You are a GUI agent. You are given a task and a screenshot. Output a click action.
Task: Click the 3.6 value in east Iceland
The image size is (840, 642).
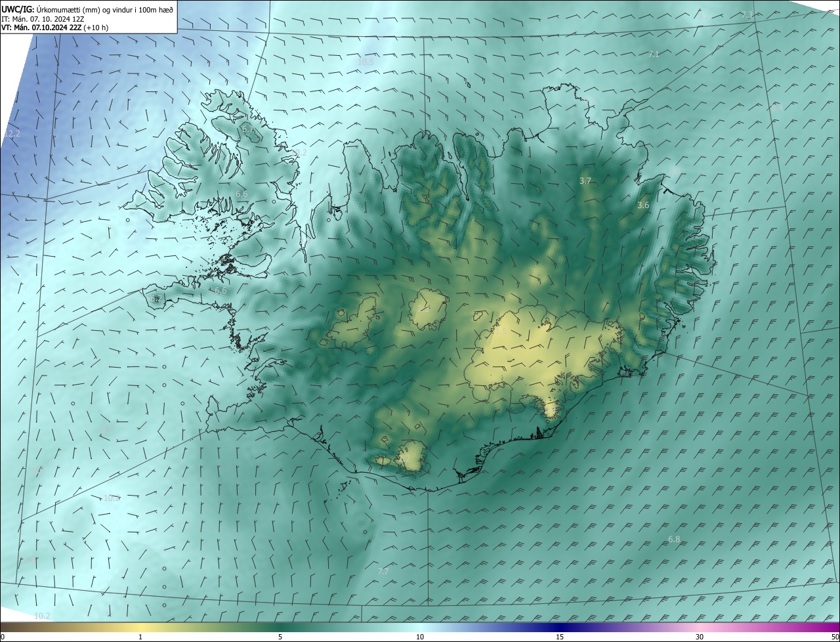(x=643, y=205)
